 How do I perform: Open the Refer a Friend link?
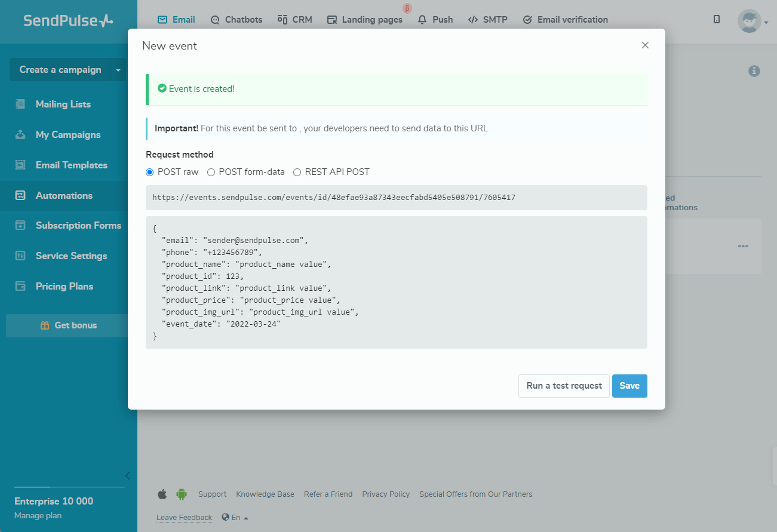pyautogui.click(x=328, y=494)
